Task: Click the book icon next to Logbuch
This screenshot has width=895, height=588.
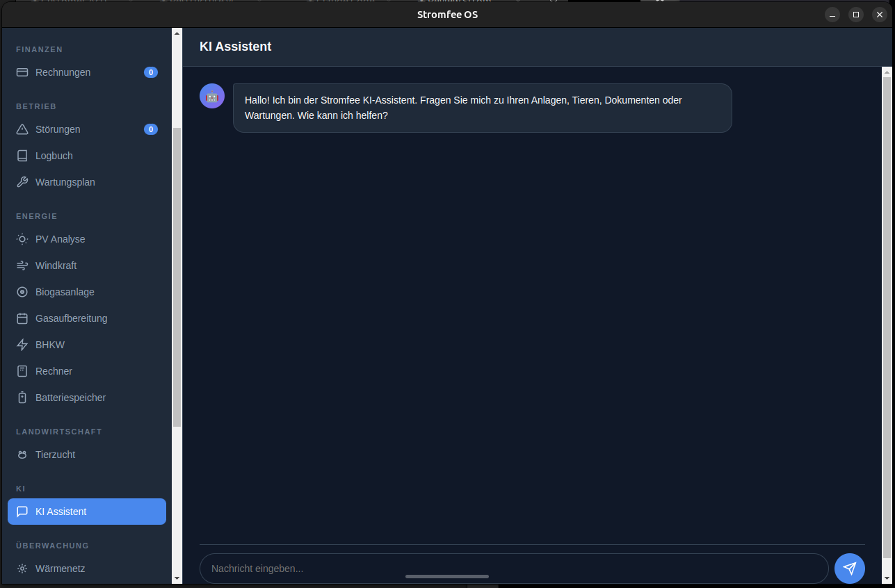Action: 22,156
